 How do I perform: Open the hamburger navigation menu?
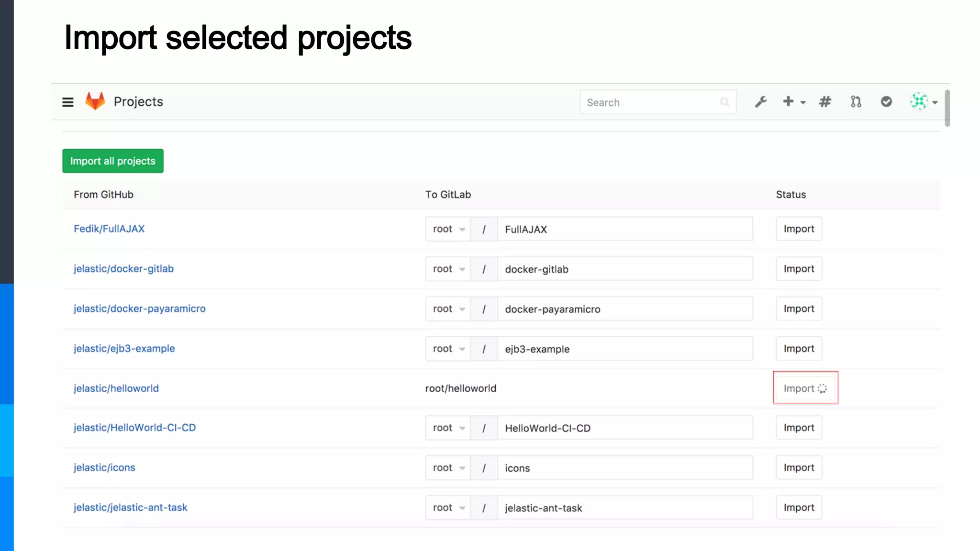coord(67,102)
